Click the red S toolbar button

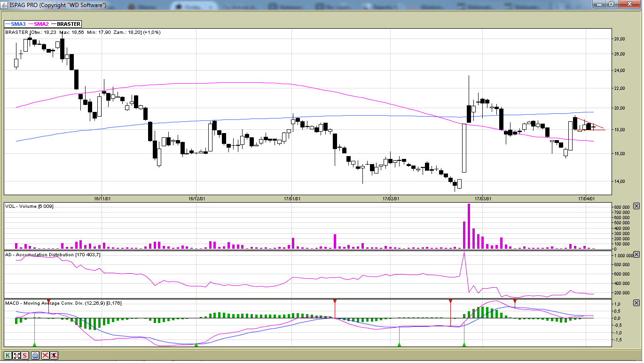point(25,355)
